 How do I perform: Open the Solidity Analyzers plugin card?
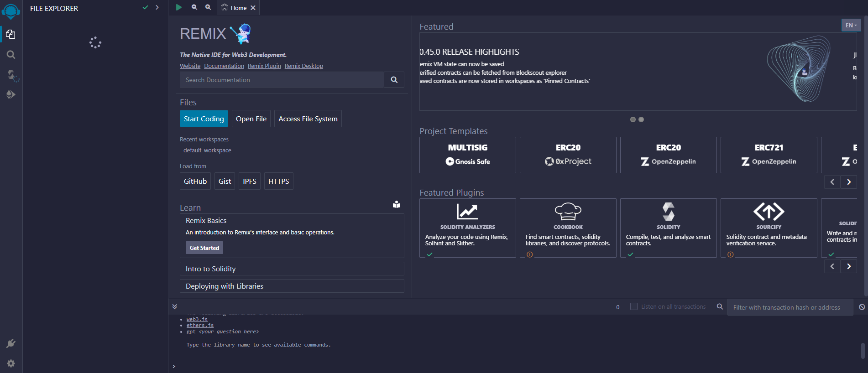pyautogui.click(x=468, y=228)
